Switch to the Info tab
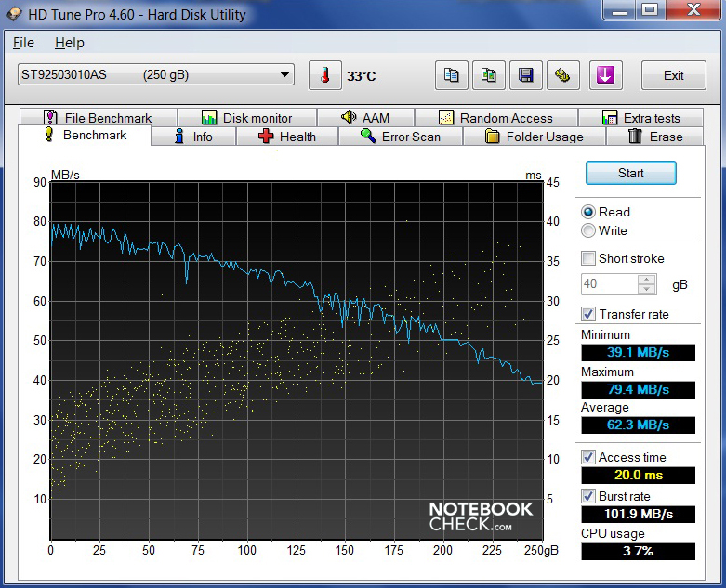The image size is (726, 588). 193,137
